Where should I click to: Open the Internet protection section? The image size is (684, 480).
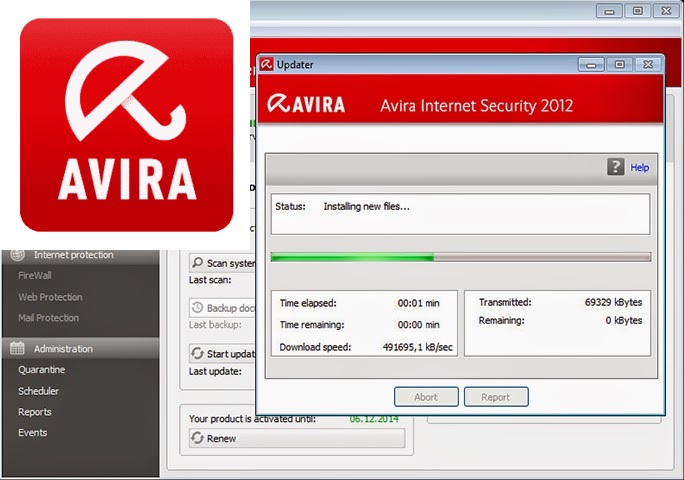click(80, 255)
